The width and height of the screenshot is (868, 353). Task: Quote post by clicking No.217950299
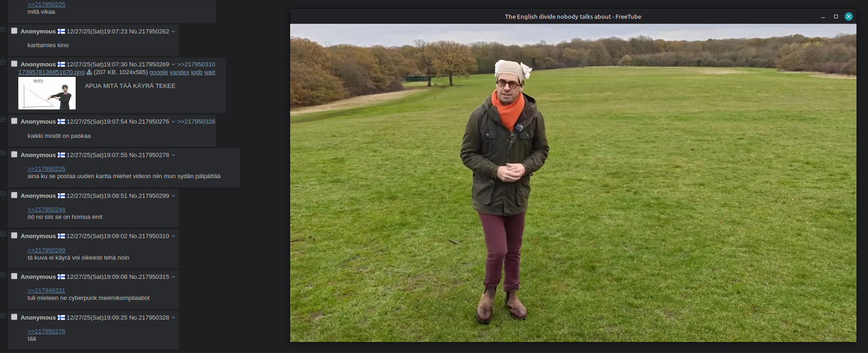pos(149,196)
